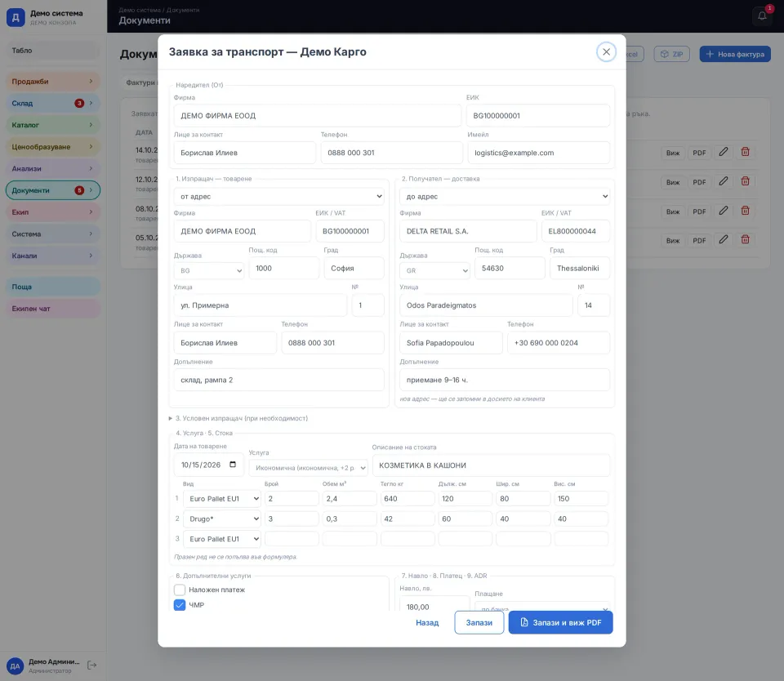The image size is (784, 681).
Task: Go to Табло in sidebar
Action: (52, 51)
